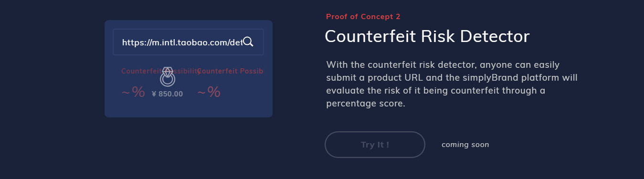Click the blue demo card's empty bottom area

tap(188, 108)
